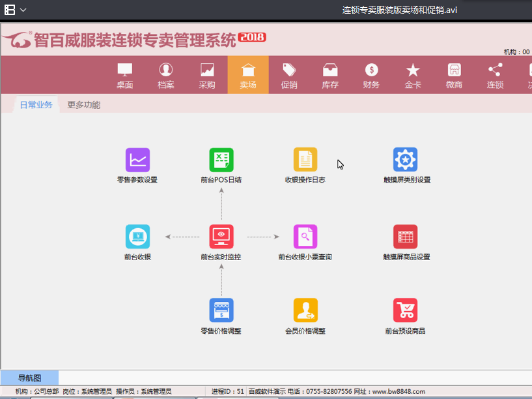Open 前台预设商品 preset products
The width and height of the screenshot is (532, 399).
point(406,310)
